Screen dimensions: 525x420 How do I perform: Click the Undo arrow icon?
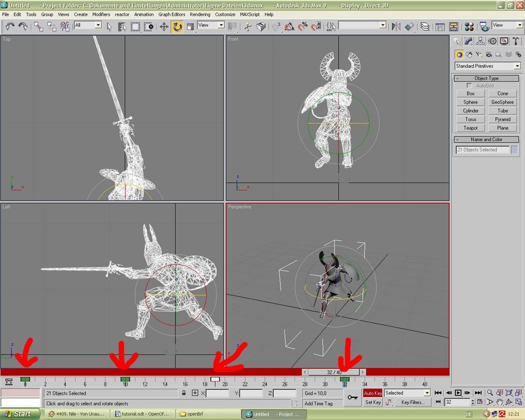[x=10, y=27]
